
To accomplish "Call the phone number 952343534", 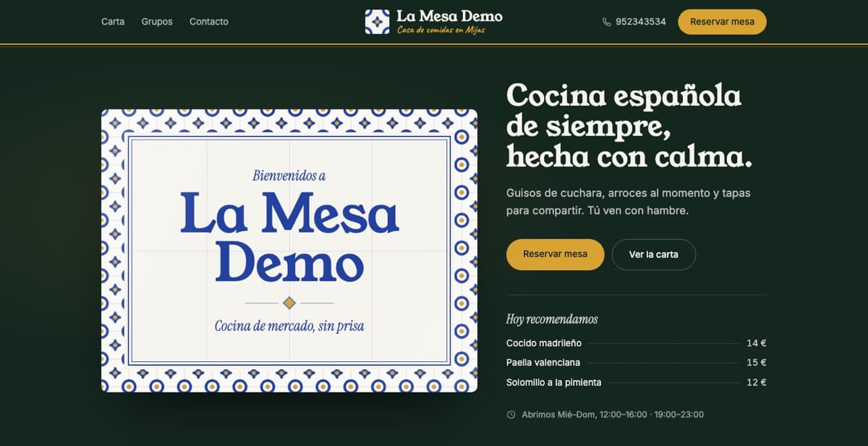I will 641,22.
